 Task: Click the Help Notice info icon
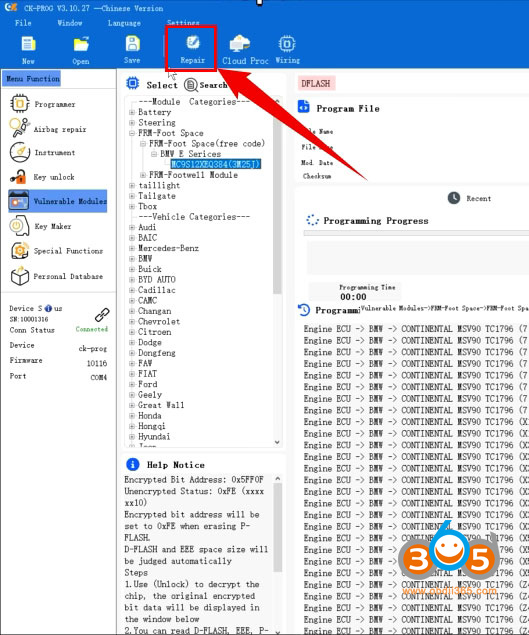coord(132,464)
